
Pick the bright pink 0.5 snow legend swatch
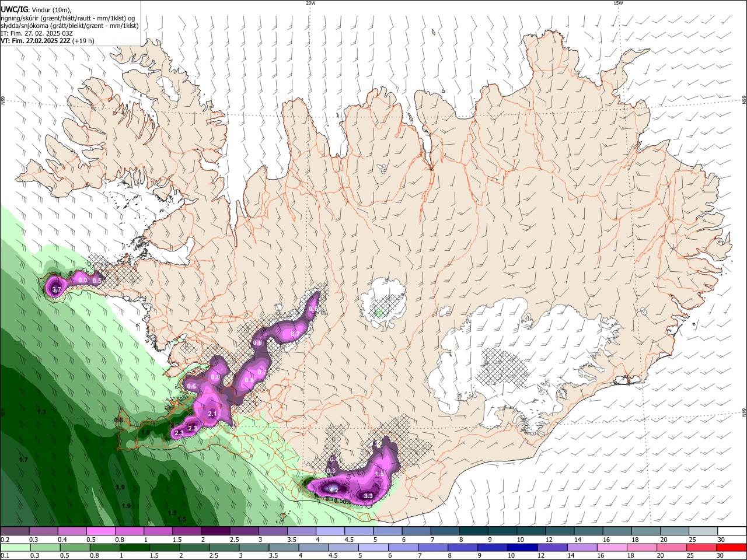pyautogui.click(x=100, y=531)
